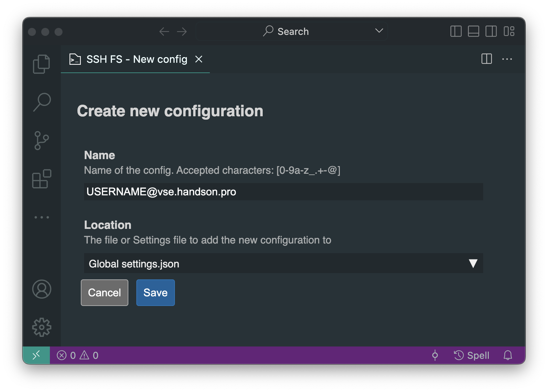
Task: Split the editor to the right
Action: pyautogui.click(x=486, y=59)
